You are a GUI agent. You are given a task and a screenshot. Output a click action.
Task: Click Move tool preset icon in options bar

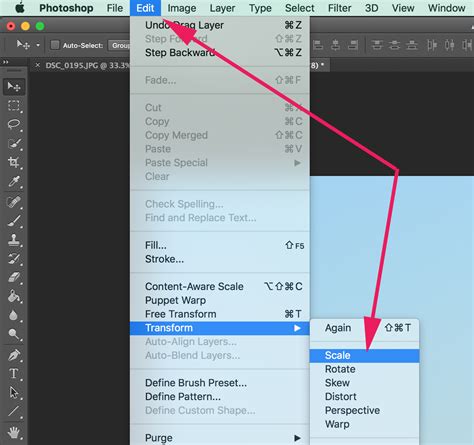tap(23, 45)
